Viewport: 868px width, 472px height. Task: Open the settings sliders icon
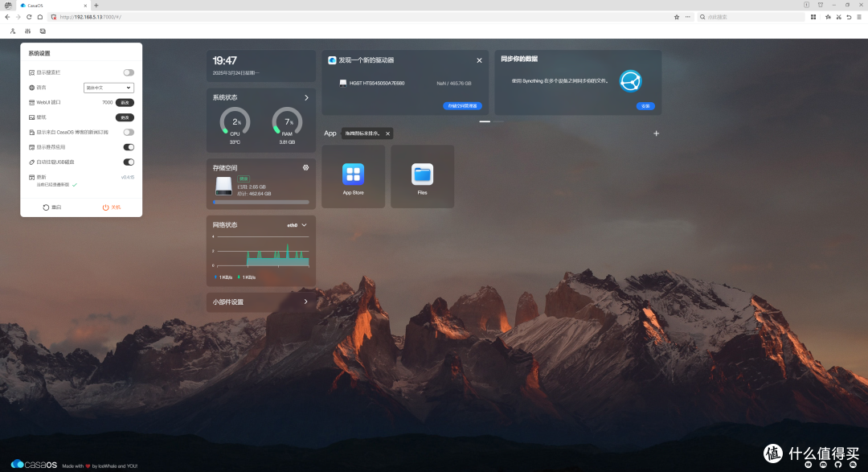click(27, 31)
